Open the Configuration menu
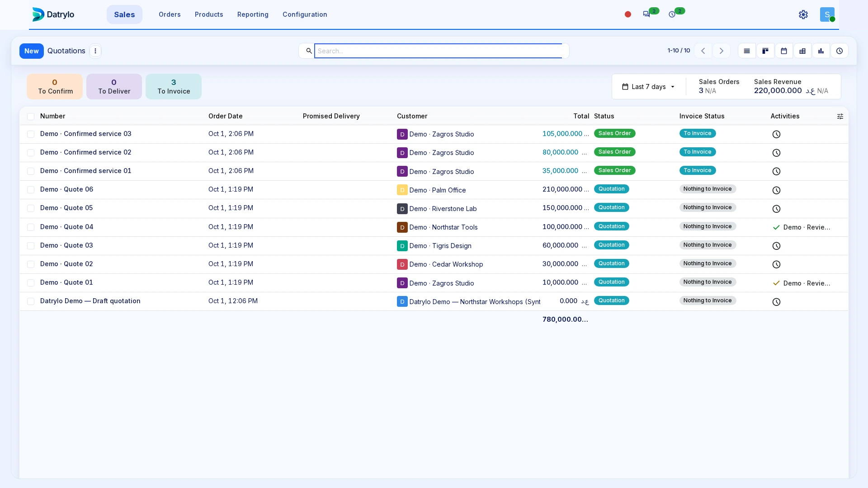 [305, 14]
